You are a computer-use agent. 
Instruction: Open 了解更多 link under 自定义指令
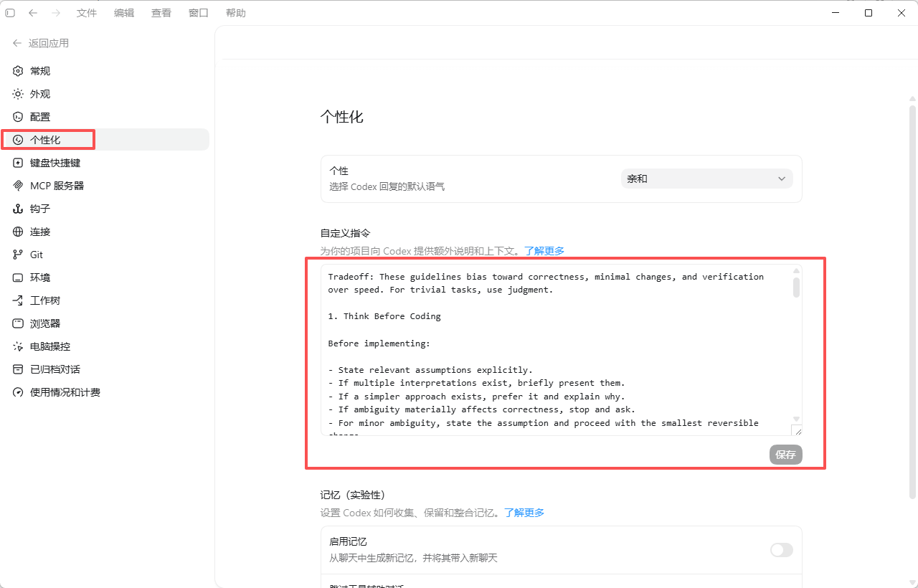click(544, 251)
